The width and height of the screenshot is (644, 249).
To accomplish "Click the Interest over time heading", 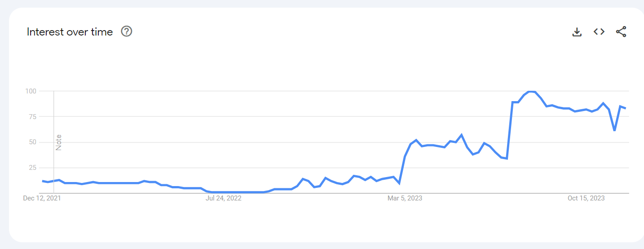I will pyautogui.click(x=70, y=32).
